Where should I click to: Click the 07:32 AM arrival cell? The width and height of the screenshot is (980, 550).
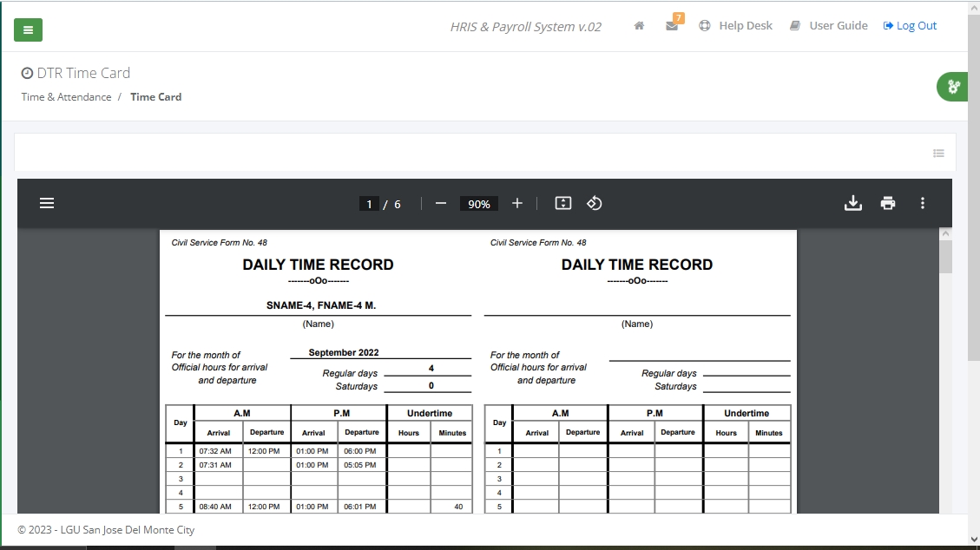tap(218, 451)
